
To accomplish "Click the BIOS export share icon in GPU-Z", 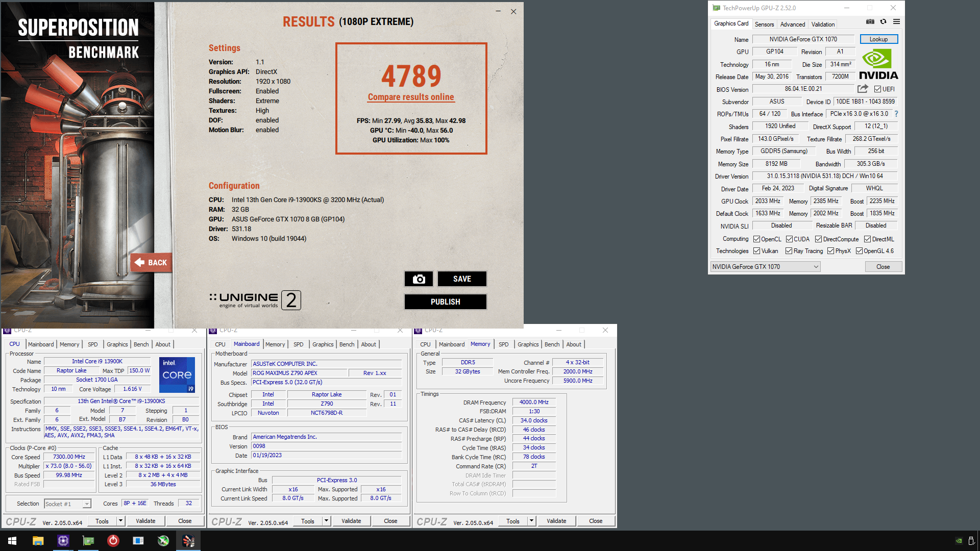I will tap(863, 89).
